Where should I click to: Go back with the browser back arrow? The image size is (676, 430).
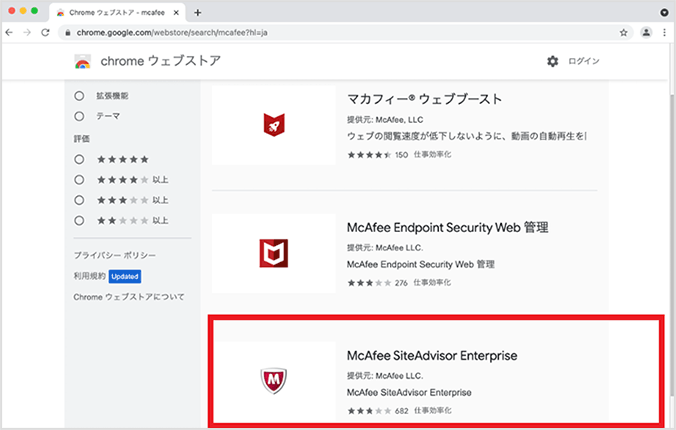[9, 33]
